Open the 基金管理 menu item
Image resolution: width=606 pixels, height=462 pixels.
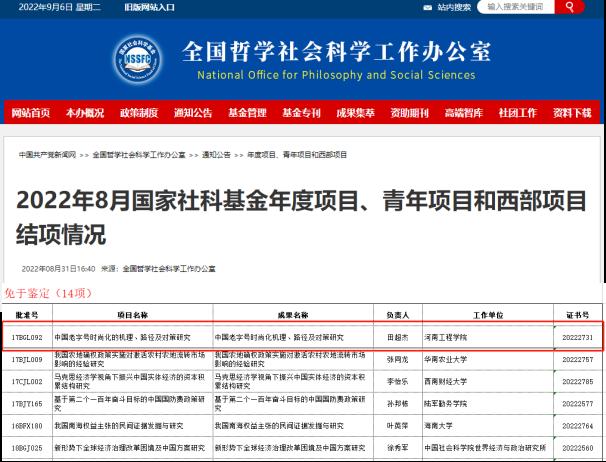[247, 113]
